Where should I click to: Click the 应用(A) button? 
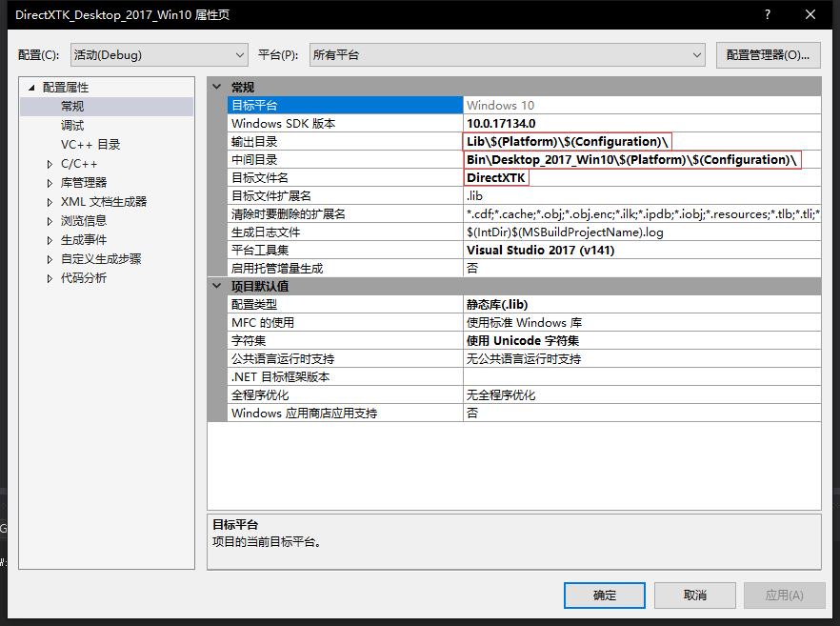pyautogui.click(x=785, y=596)
